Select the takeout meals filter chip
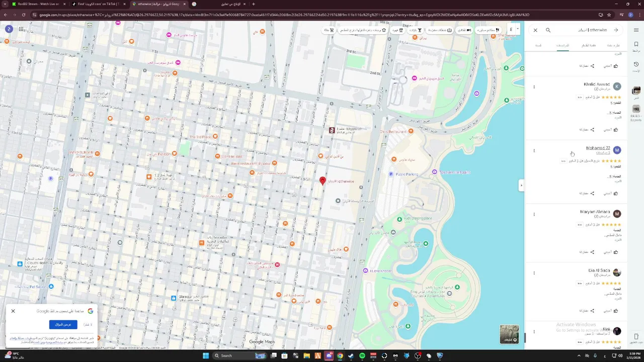 tap(362, 30)
